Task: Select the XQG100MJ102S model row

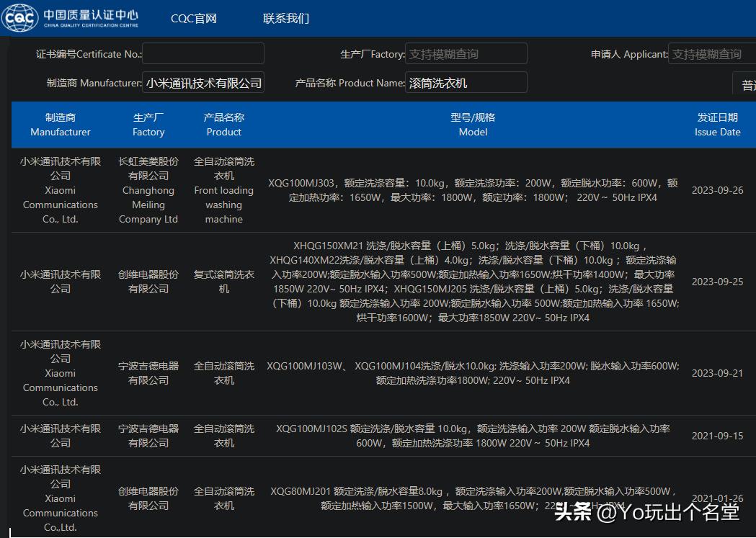Action: coord(473,436)
